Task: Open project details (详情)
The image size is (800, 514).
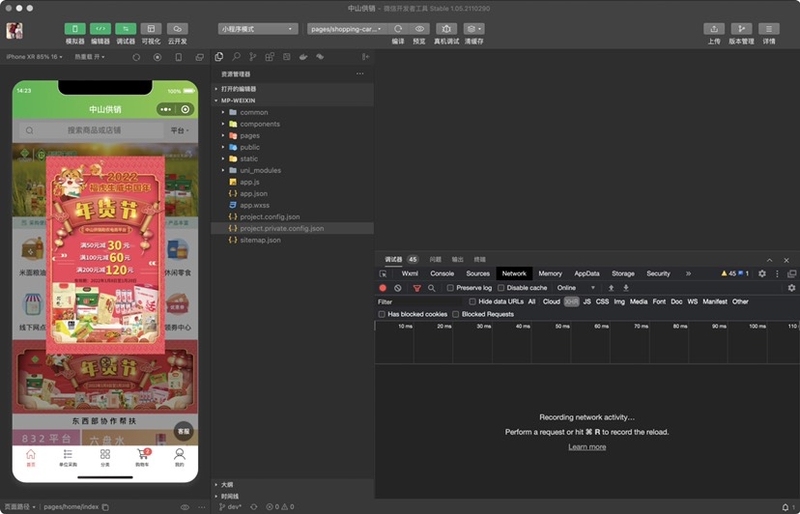Action: 769,29
